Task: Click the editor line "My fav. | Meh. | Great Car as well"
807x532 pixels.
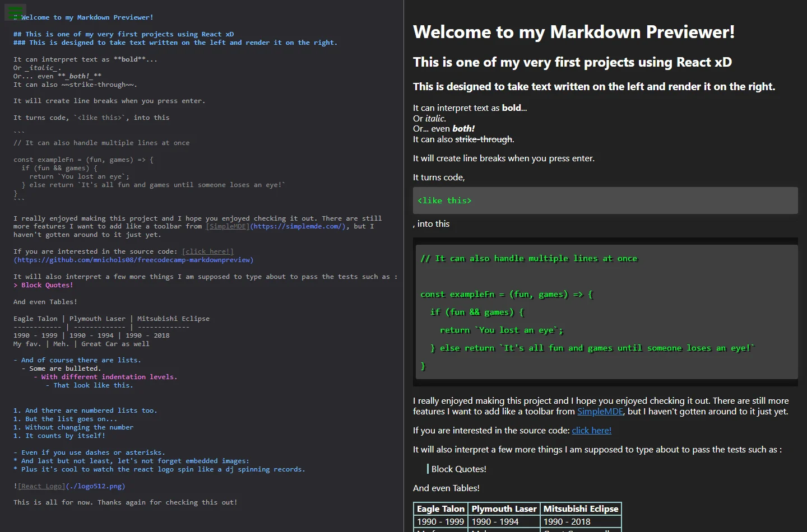Action: tap(81, 344)
